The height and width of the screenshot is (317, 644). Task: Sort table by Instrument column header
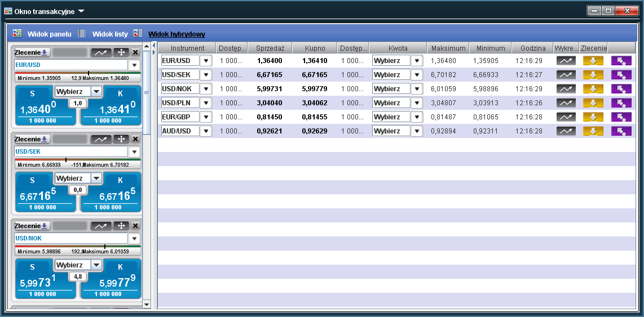coord(187,48)
